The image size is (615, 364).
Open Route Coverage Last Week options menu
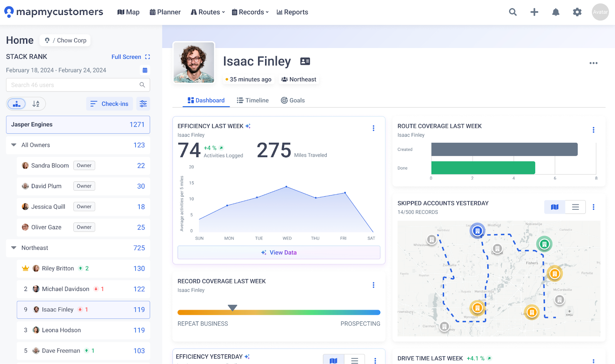593,130
